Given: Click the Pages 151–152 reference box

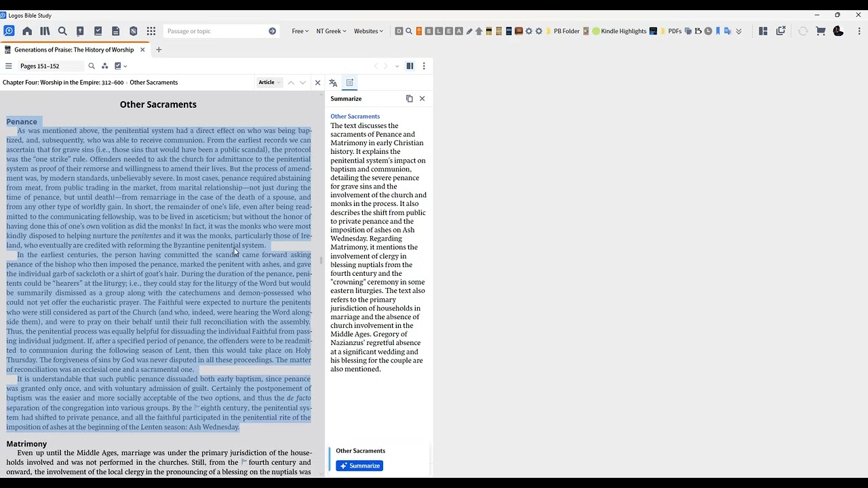Looking at the screenshot, I should point(50,66).
